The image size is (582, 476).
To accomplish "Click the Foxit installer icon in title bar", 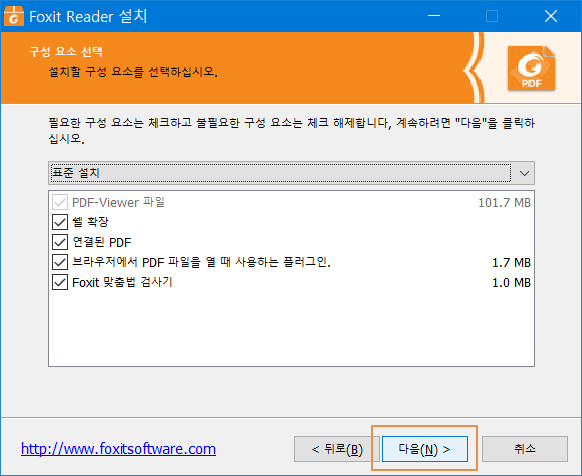I will (14, 16).
